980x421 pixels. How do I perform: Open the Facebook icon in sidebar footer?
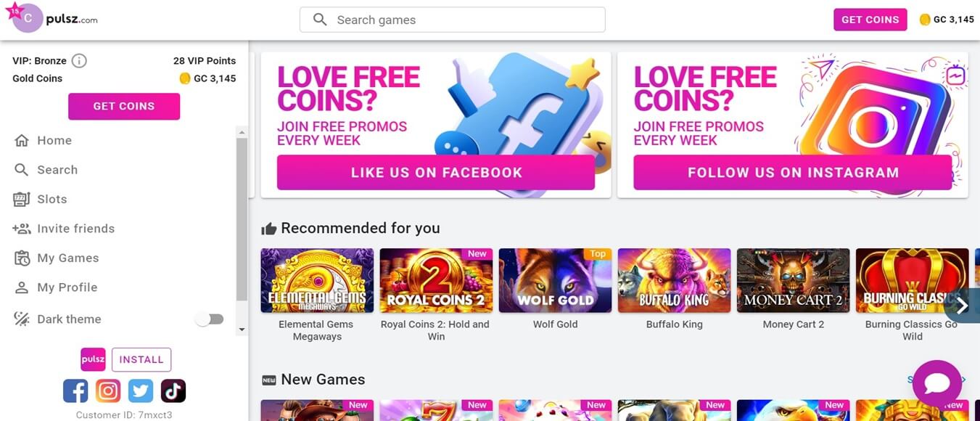coord(75,391)
